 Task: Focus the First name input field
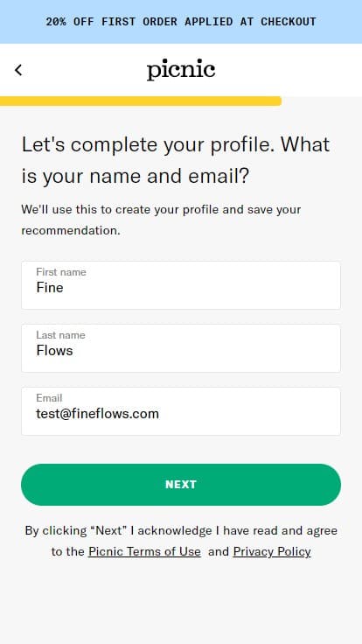181,285
